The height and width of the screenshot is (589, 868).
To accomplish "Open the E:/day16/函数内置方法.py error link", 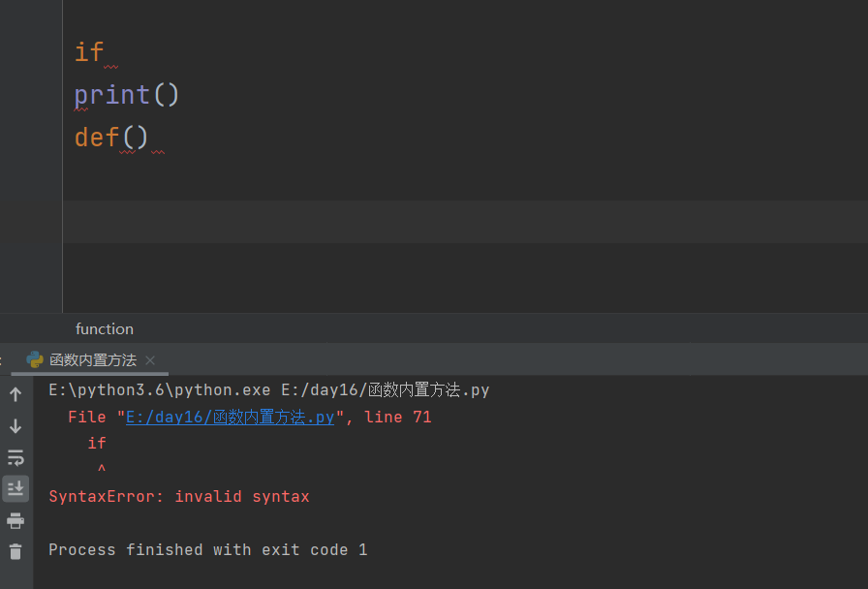I will pos(231,417).
